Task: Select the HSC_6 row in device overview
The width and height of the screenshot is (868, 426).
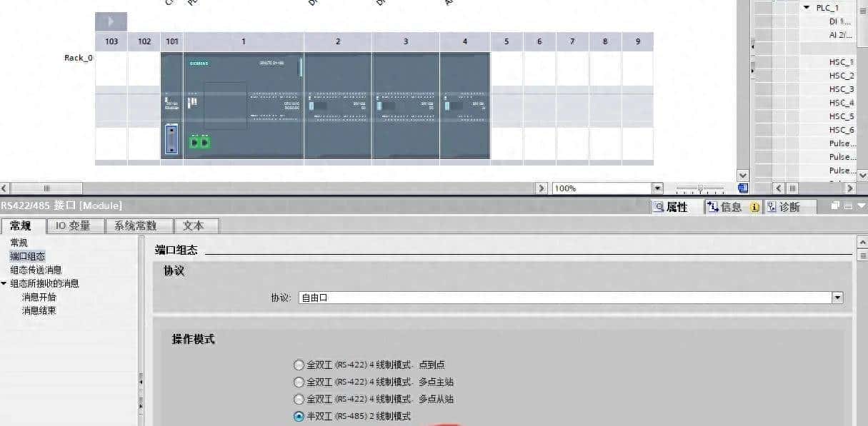Action: click(x=841, y=130)
